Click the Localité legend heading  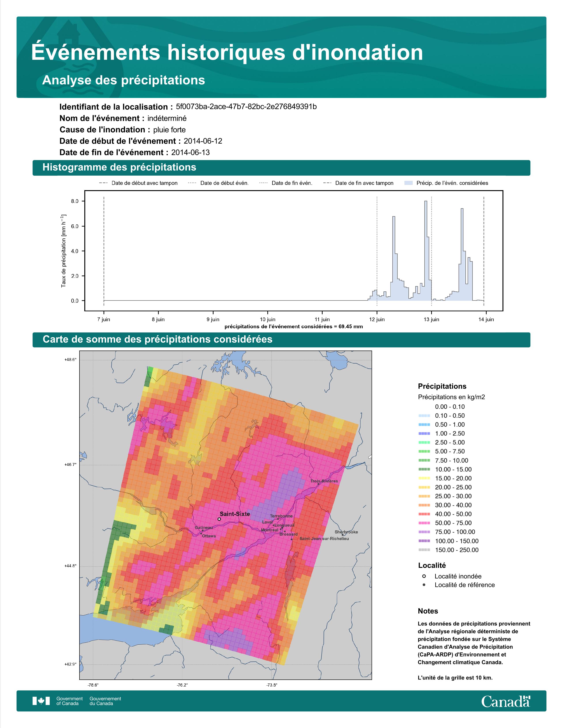432,565
